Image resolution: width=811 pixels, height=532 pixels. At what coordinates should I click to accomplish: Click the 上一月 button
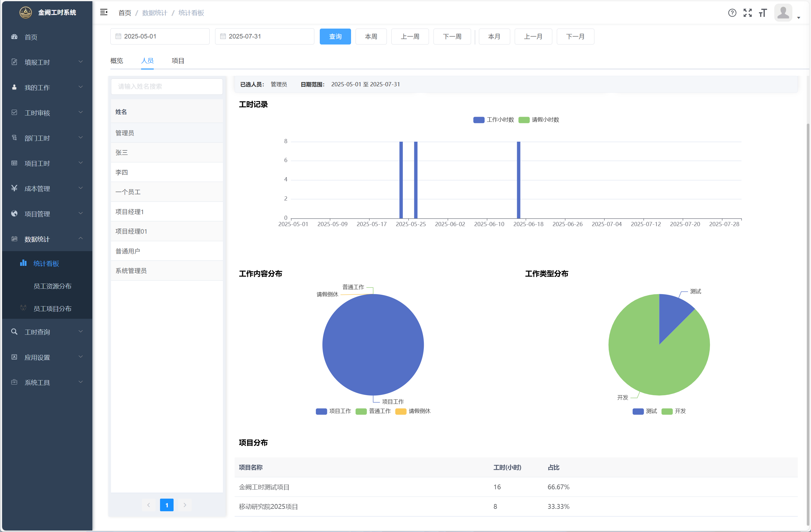[533, 36]
